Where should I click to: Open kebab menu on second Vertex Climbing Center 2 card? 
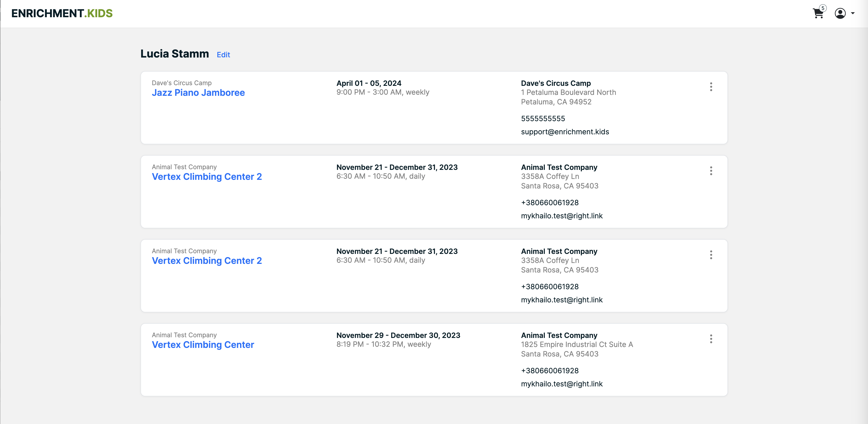(x=711, y=255)
